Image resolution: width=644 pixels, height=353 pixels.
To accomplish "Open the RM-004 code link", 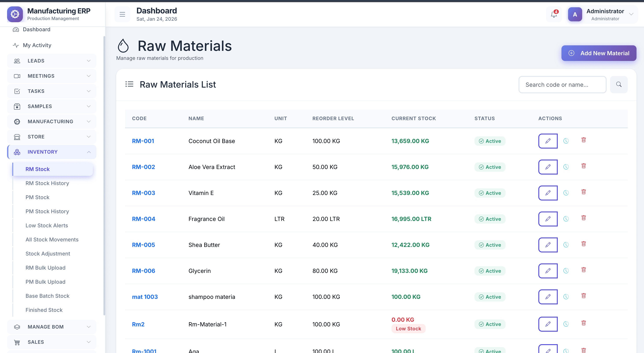I will pyautogui.click(x=144, y=219).
